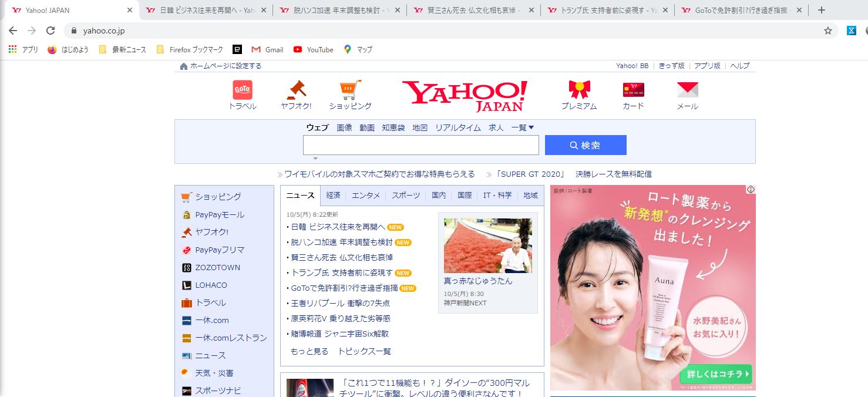Select the エンタメ news tab
868x397 pixels.
pos(366,196)
